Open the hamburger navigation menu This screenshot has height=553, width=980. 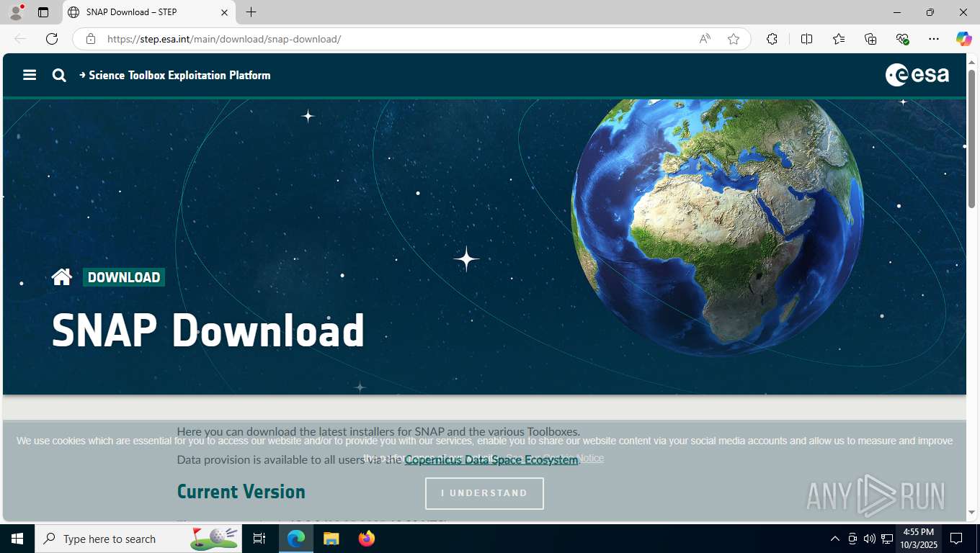tap(30, 75)
